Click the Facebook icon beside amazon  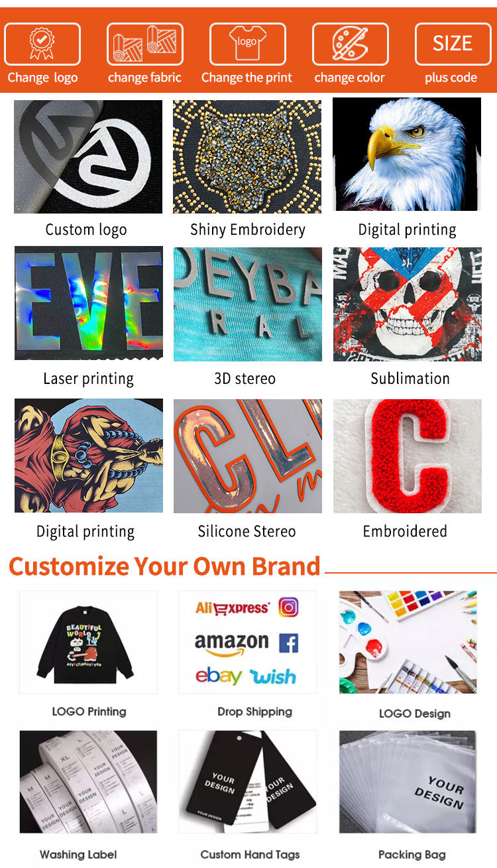288,643
